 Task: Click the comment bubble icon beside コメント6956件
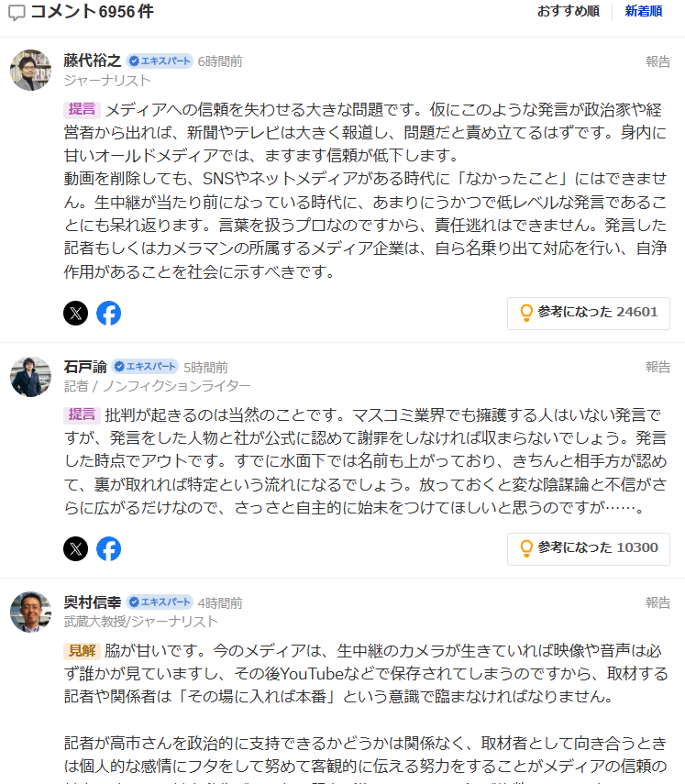[x=17, y=13]
